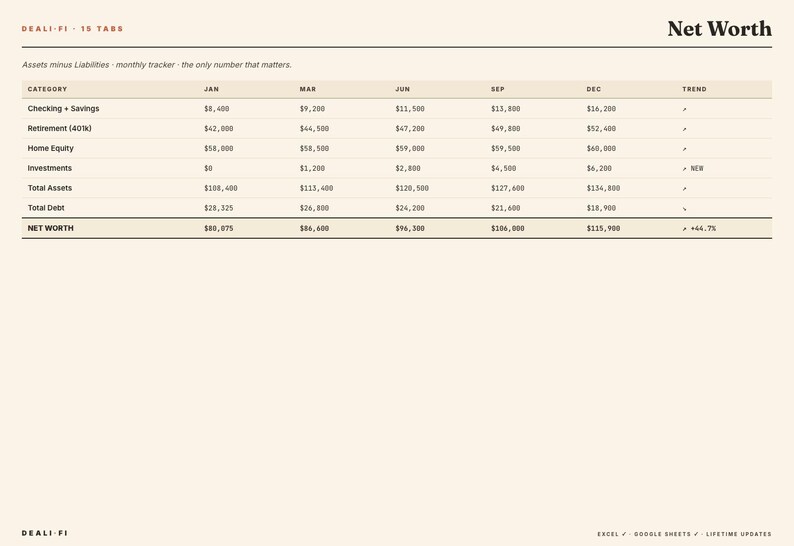This screenshot has width=794, height=546.
Task: Click the MAR column header
Action: click(x=308, y=89)
